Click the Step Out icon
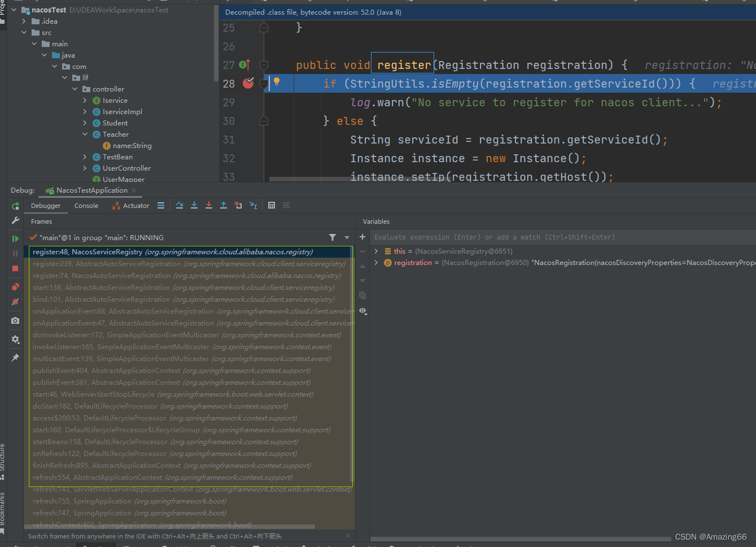Image resolution: width=756 pixels, height=547 pixels. (224, 205)
